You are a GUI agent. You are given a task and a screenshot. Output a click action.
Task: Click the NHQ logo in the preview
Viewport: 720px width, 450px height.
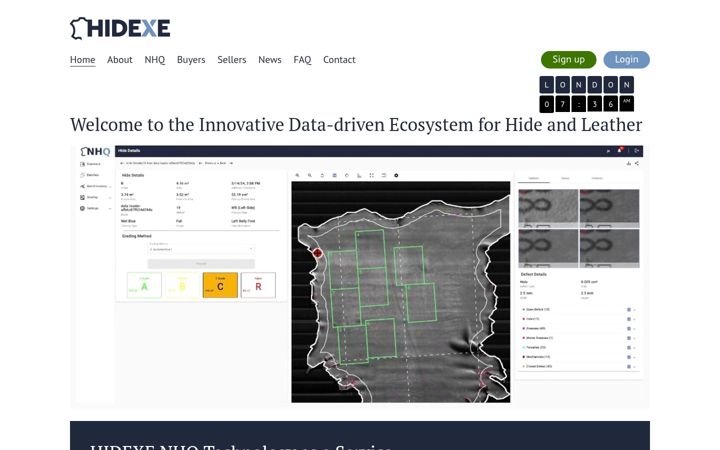pos(96,152)
